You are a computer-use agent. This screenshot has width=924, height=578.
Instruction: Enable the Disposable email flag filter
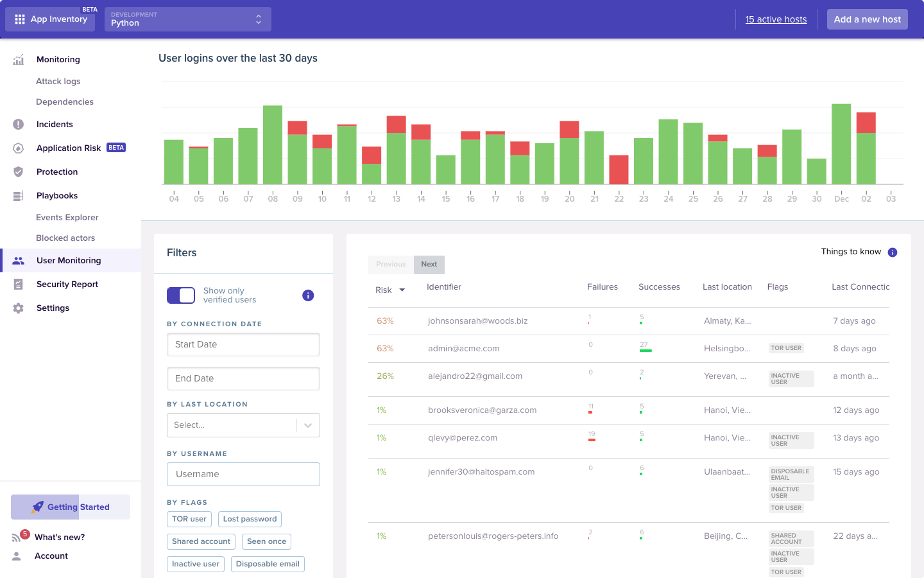point(268,564)
